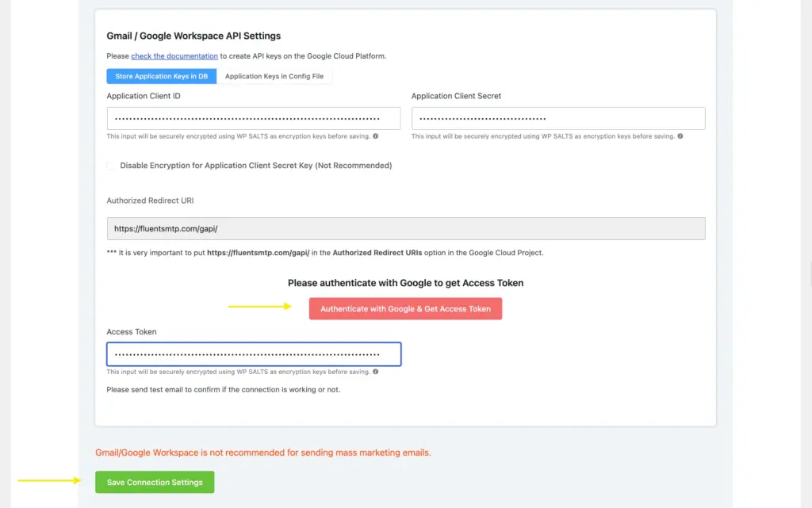The height and width of the screenshot is (508, 812).
Task: Click the Authorized Redirect URIs importance note
Action: 325,253
